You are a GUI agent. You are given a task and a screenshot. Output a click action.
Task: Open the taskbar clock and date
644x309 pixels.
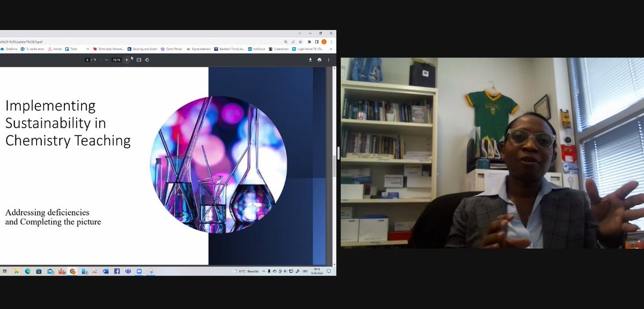pos(317,271)
